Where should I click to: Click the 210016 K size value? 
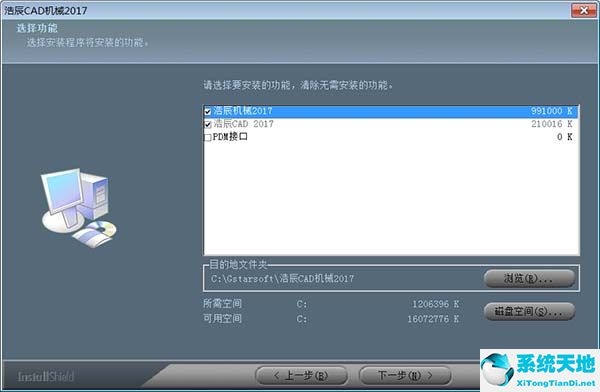pos(551,124)
